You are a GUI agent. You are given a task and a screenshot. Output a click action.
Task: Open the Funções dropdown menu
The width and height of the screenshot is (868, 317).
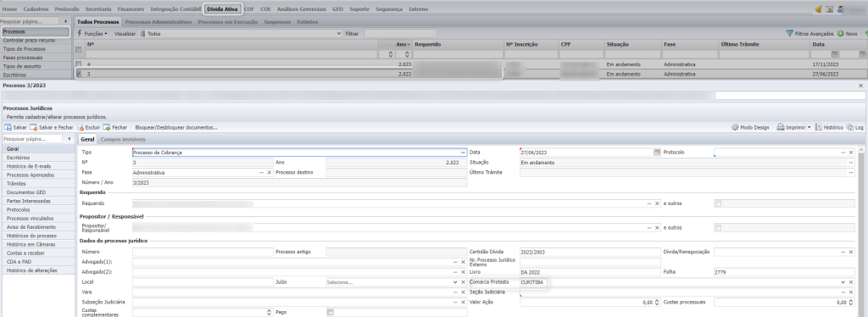coord(92,34)
